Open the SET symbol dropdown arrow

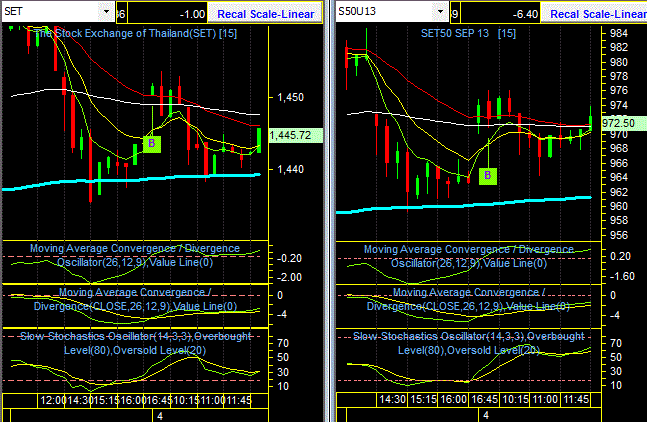106,12
